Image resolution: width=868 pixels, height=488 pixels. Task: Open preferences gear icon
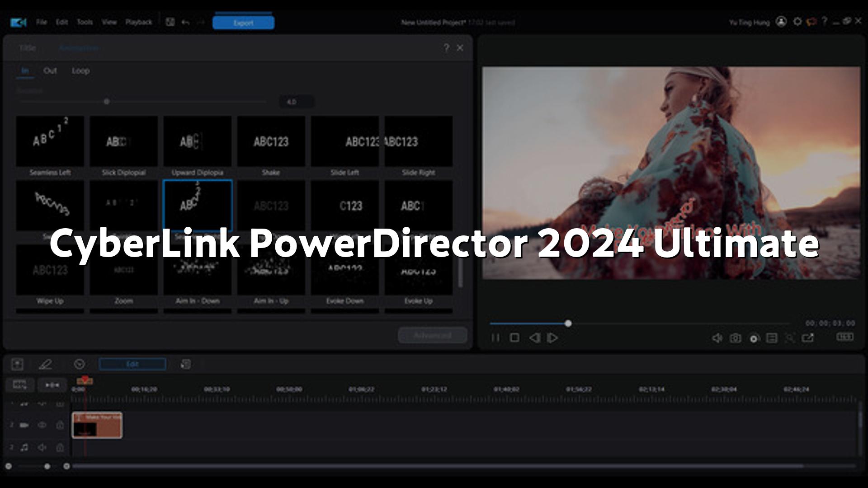(x=797, y=22)
